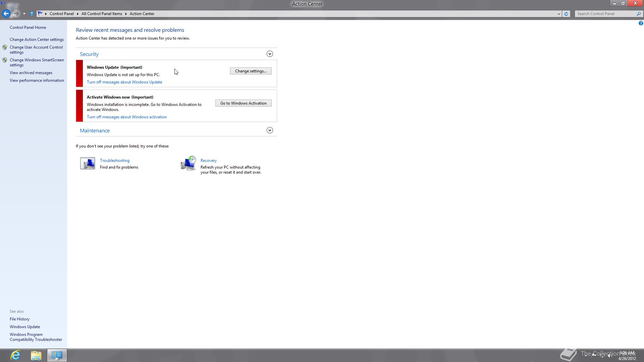Click the Action Center flag tray icon
This screenshot has height=362, width=644.
[594, 355]
